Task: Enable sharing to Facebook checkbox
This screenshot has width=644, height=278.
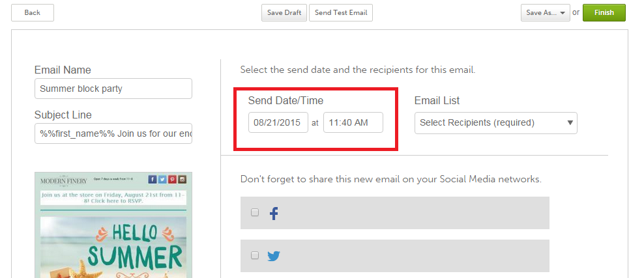Action: 255,212
